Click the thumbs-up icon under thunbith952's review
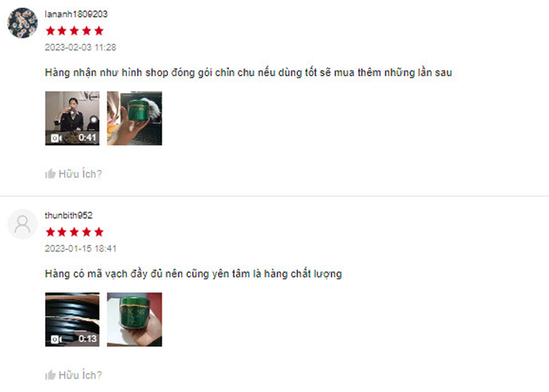 pyautogui.click(x=50, y=375)
